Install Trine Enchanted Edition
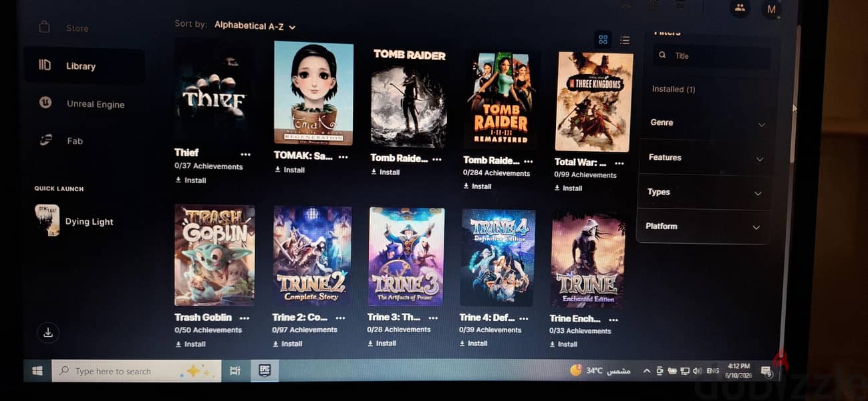Viewport: 868px width, 401px height. [x=564, y=344]
